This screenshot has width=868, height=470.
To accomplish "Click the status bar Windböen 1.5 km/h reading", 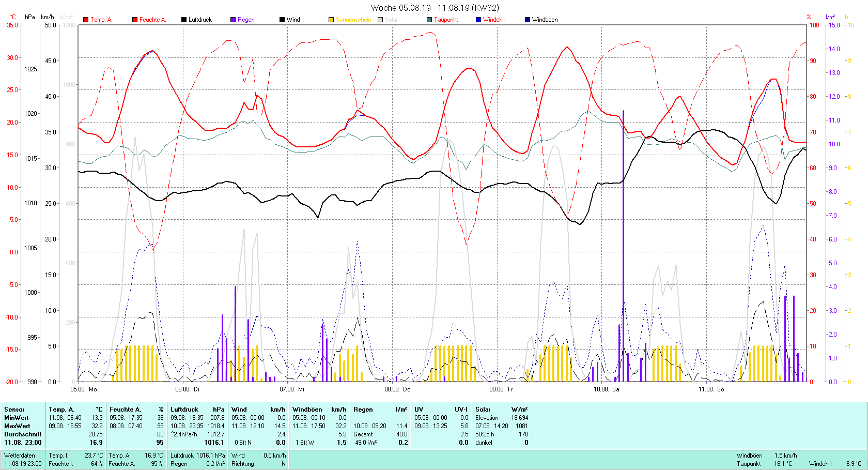I will (x=767, y=456).
